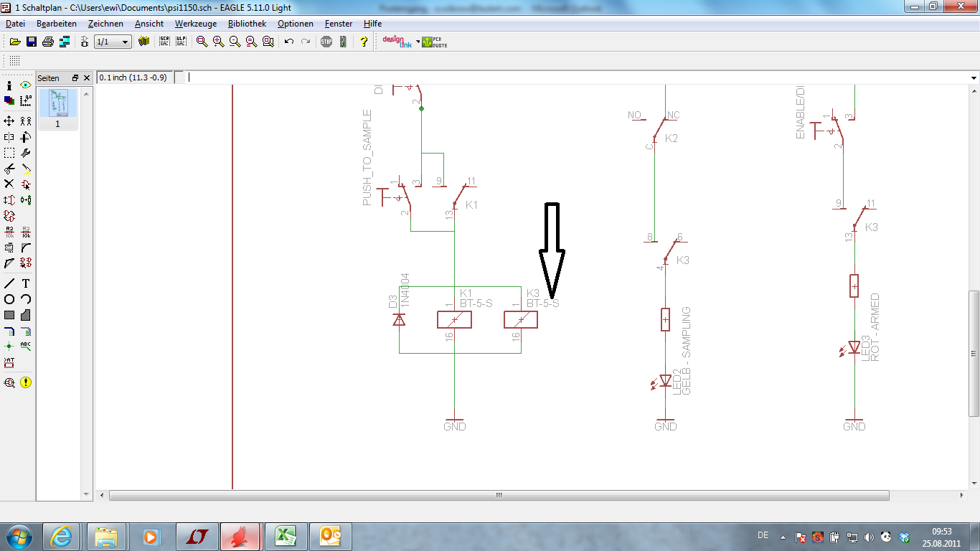980x551 pixels.
Task: Show errors with the yellow exclamation icon
Action: [x=26, y=382]
